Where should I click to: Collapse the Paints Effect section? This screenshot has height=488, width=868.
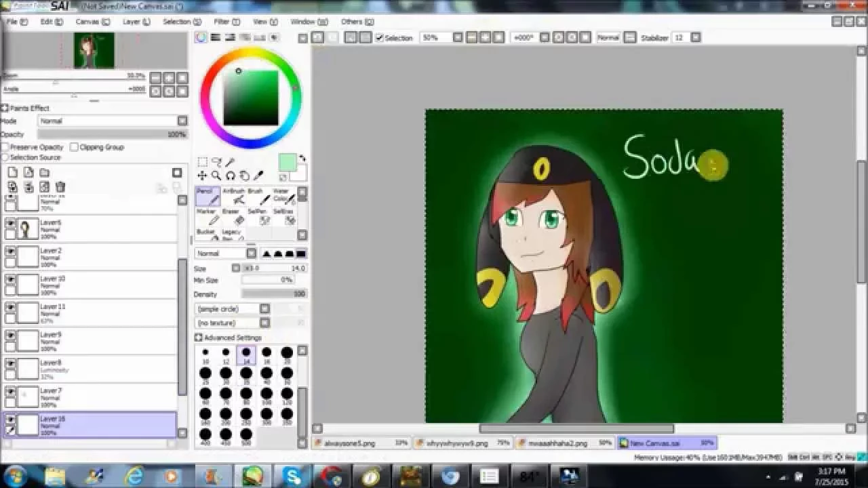[x=5, y=108]
